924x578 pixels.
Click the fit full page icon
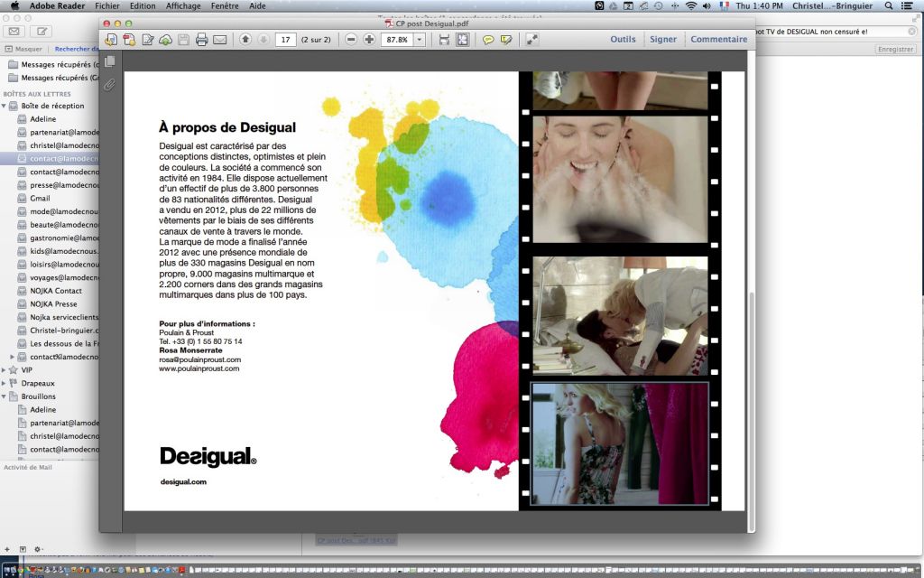(463, 40)
